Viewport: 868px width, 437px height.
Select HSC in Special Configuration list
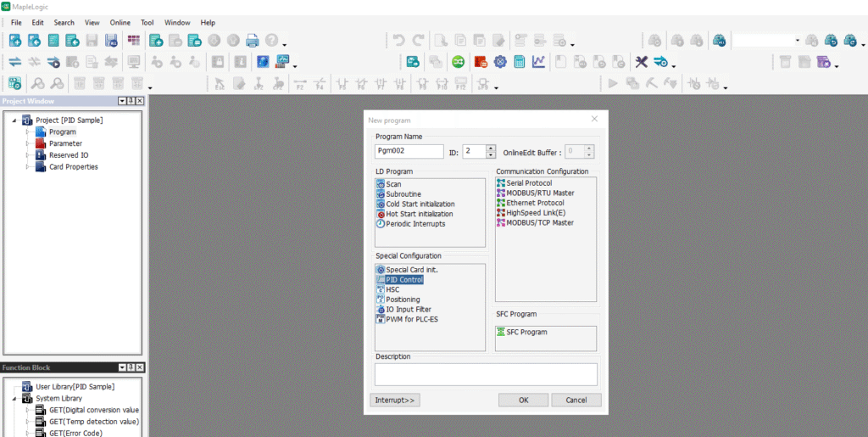tap(392, 289)
